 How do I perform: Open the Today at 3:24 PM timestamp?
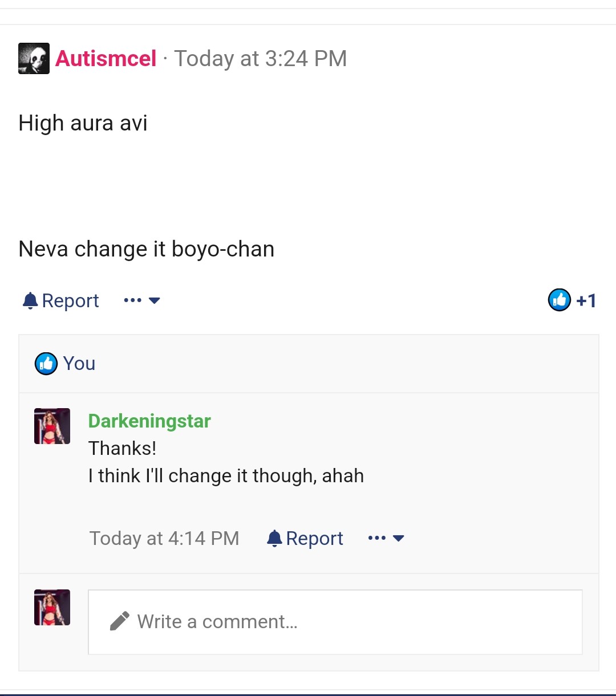pos(260,58)
